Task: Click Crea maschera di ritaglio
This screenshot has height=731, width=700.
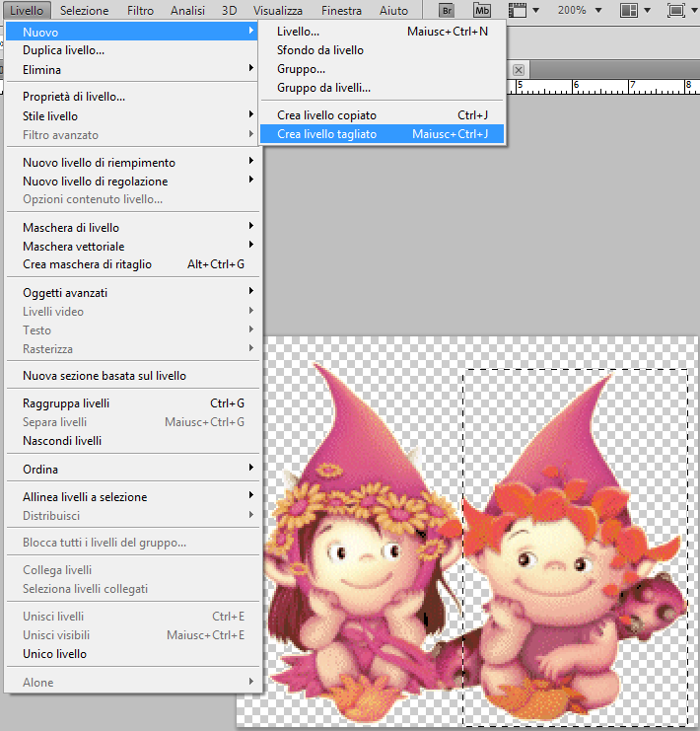Action: point(87,264)
